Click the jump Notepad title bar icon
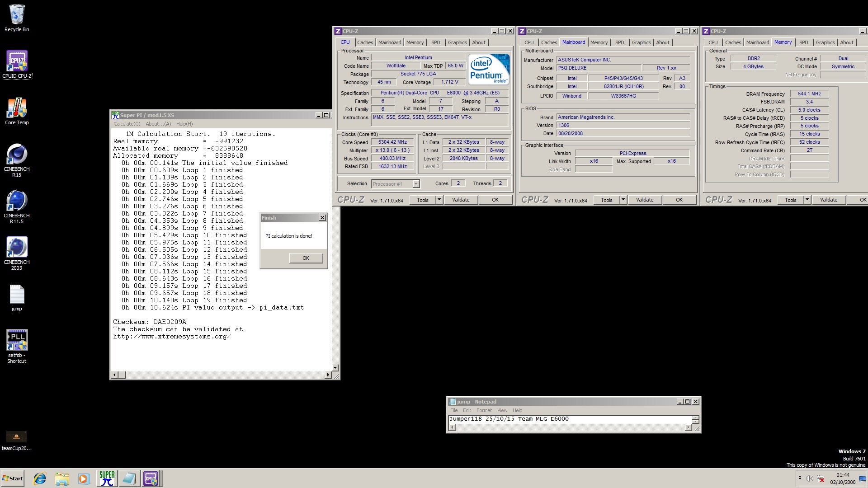This screenshot has width=868, height=488. coord(452,402)
